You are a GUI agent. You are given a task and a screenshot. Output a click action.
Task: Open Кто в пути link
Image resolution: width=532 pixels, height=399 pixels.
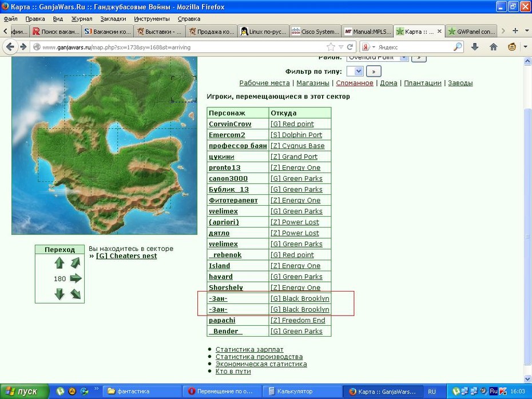pyautogui.click(x=233, y=371)
